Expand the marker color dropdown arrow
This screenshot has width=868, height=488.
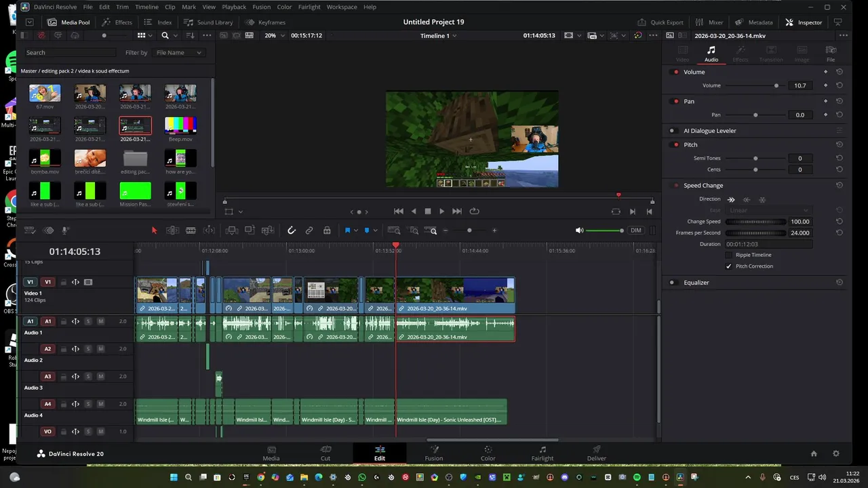(x=376, y=230)
